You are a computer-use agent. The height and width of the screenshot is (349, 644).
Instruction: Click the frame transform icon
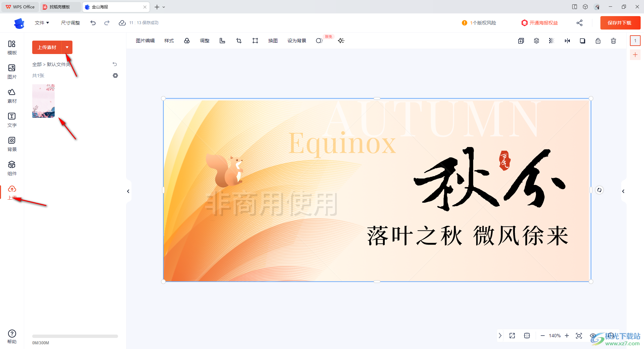pyautogui.click(x=255, y=41)
